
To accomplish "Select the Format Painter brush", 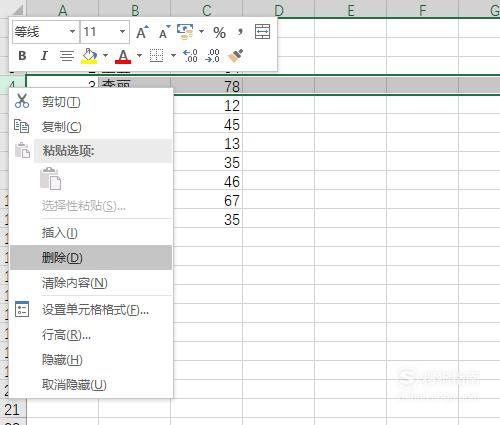I will 235,56.
